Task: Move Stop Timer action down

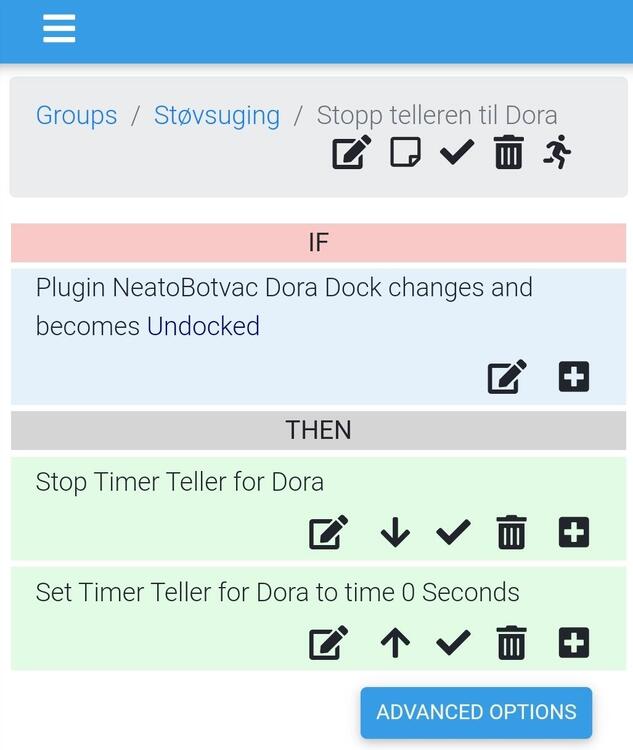Action: [x=395, y=532]
